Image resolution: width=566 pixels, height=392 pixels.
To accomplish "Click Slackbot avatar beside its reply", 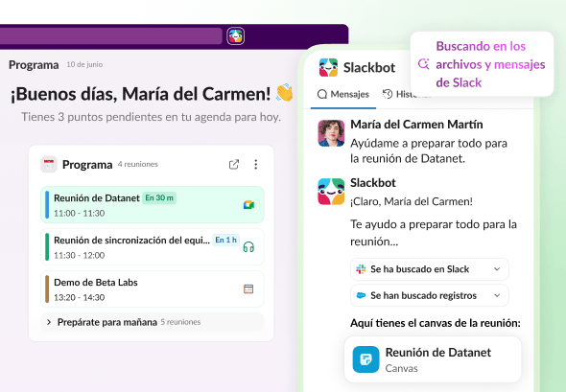I will pos(331,192).
